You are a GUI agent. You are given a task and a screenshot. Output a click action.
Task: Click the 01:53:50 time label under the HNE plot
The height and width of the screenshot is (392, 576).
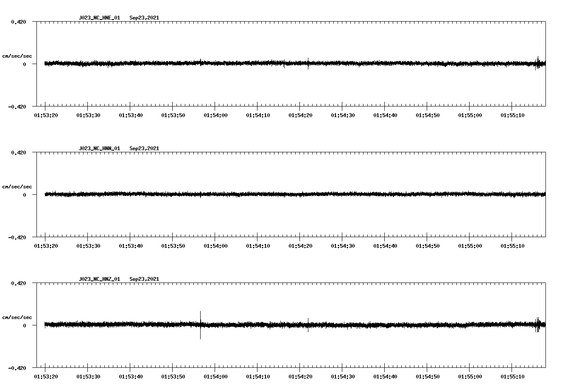coord(173,115)
